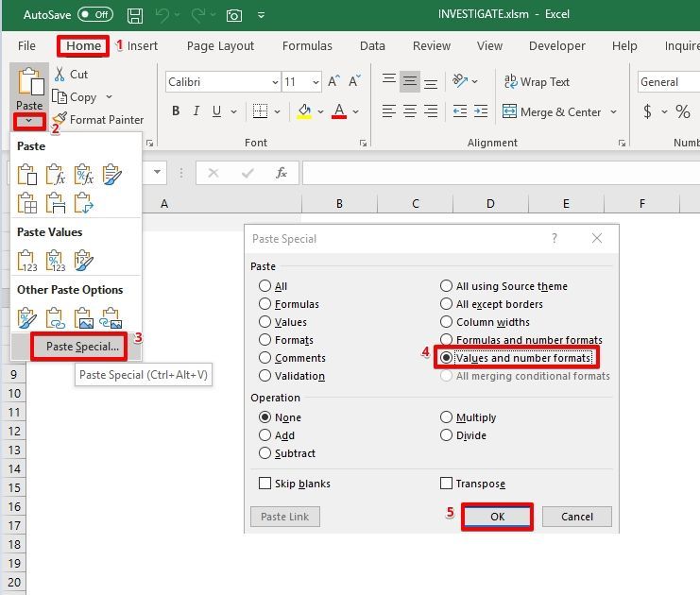Expand the Paste dropdown arrow
This screenshot has width=700, height=595.
[x=29, y=121]
